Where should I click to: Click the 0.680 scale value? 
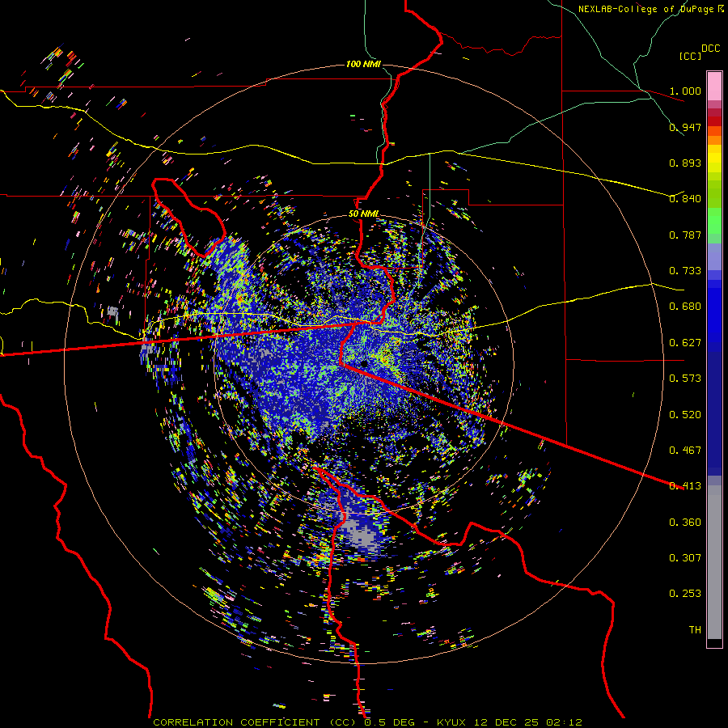(685, 307)
